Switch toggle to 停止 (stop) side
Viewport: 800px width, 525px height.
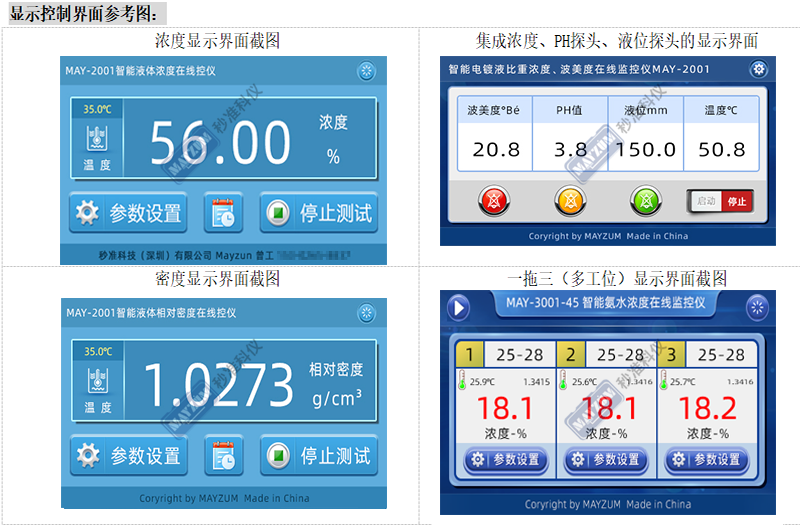point(737,201)
